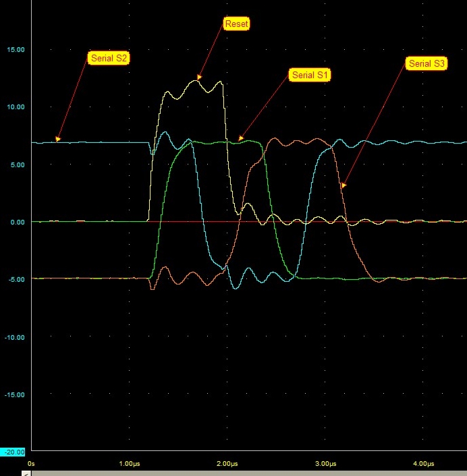Click the 1.00µs time axis label
The width and height of the screenshot is (467, 476).
[x=130, y=464]
